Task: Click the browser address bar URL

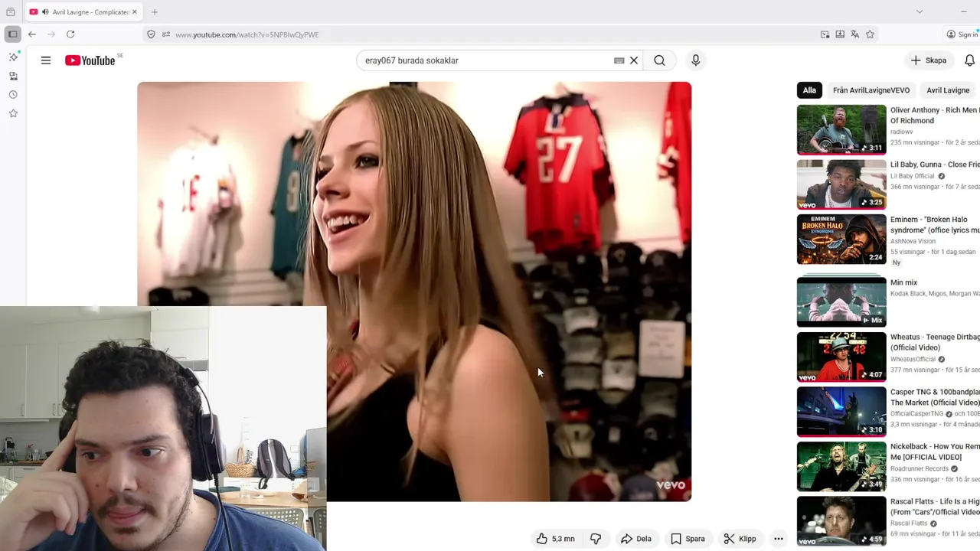Action: click(247, 34)
